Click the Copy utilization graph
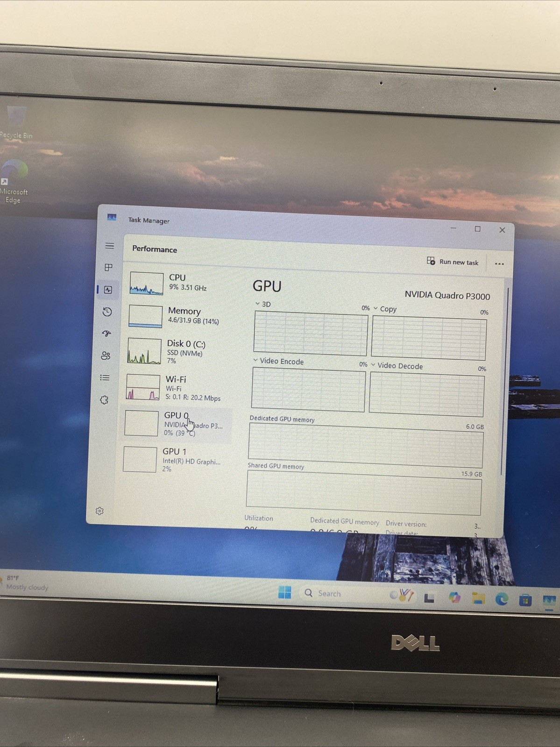Image resolution: width=560 pixels, height=747 pixels. [429, 339]
